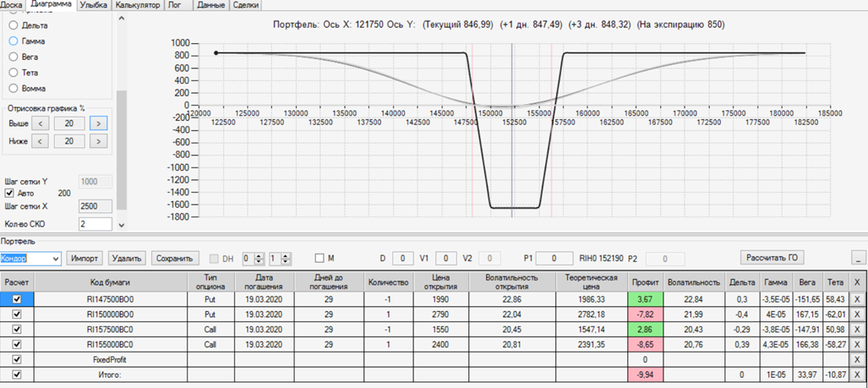Click the underscore collapse button at right
The height and width of the screenshot is (388, 868).
[858, 258]
